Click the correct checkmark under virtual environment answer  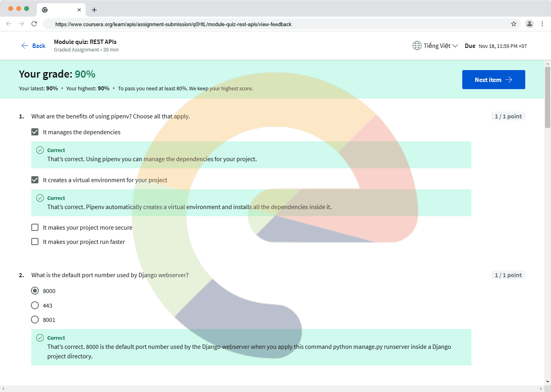[x=40, y=198]
